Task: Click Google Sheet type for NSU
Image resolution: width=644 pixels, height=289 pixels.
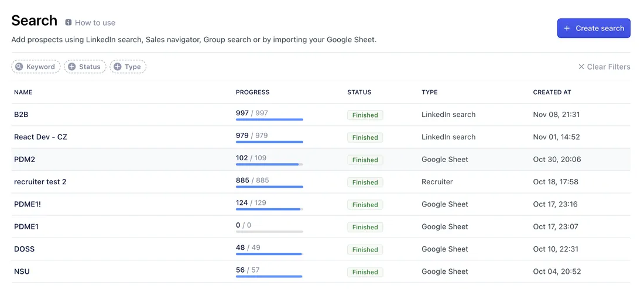Action: point(445,271)
